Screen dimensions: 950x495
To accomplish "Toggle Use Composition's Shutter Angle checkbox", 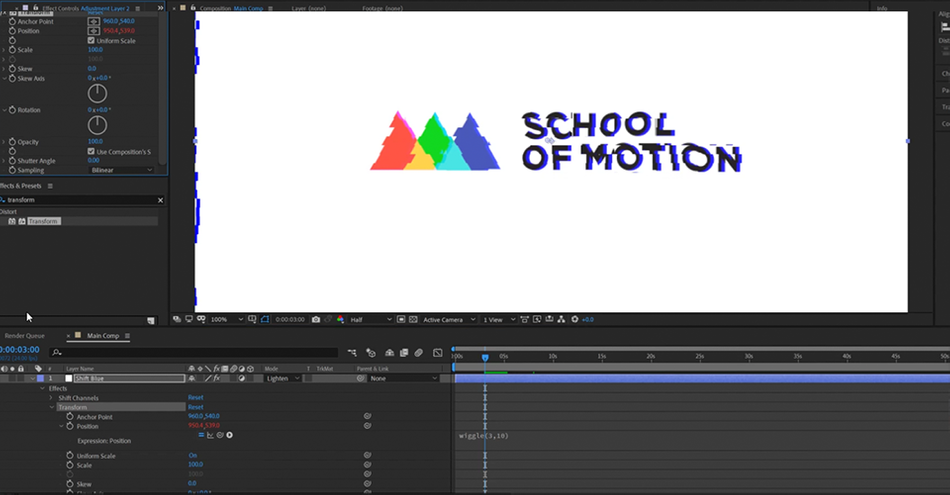I will [x=91, y=151].
